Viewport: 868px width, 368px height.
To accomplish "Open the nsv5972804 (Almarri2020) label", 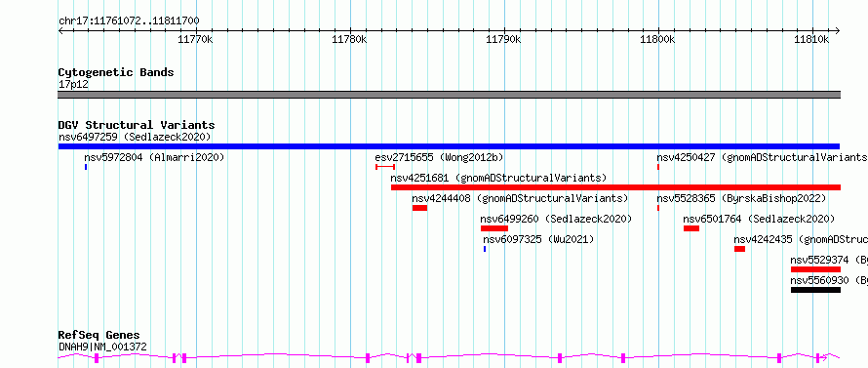I will pyautogui.click(x=154, y=157).
